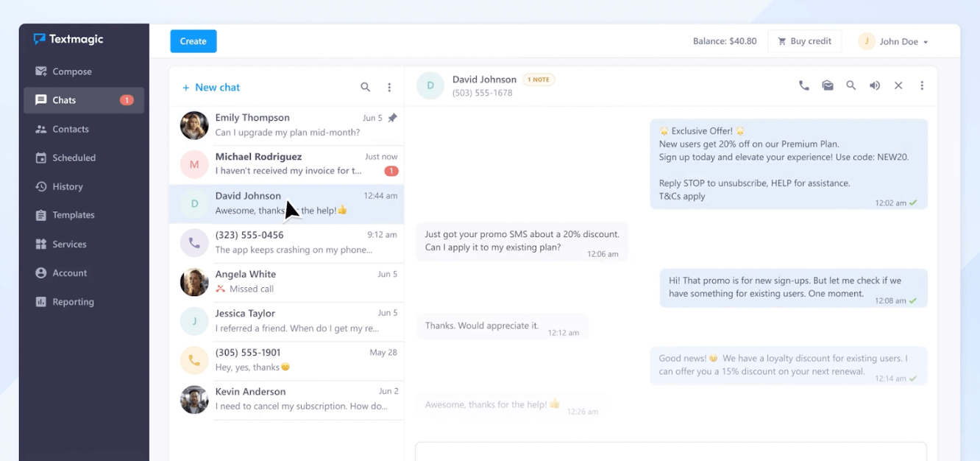This screenshot has height=461, width=980.
Task: Open Compose in the sidebar
Action: pos(72,71)
